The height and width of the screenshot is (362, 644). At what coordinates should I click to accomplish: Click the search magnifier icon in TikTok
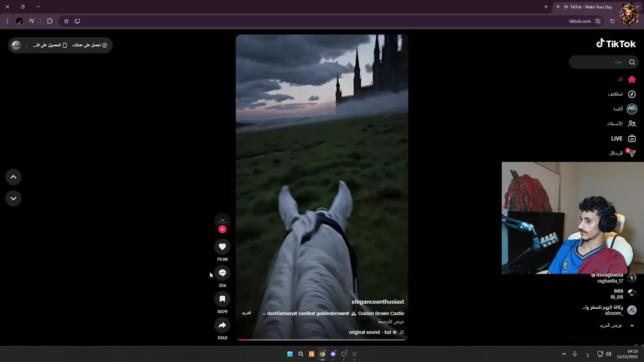point(632,62)
